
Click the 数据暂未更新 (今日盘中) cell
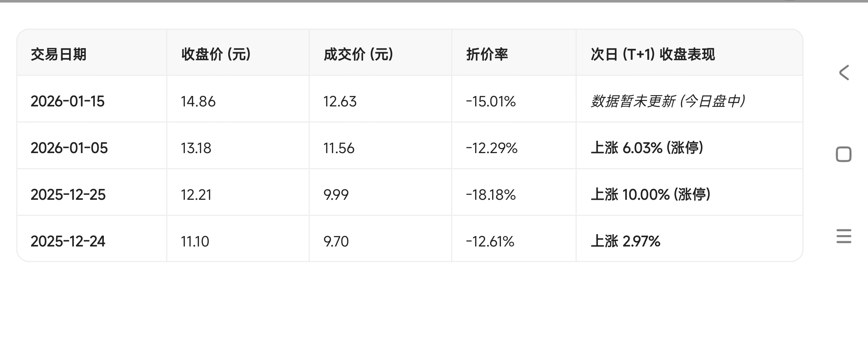point(668,101)
